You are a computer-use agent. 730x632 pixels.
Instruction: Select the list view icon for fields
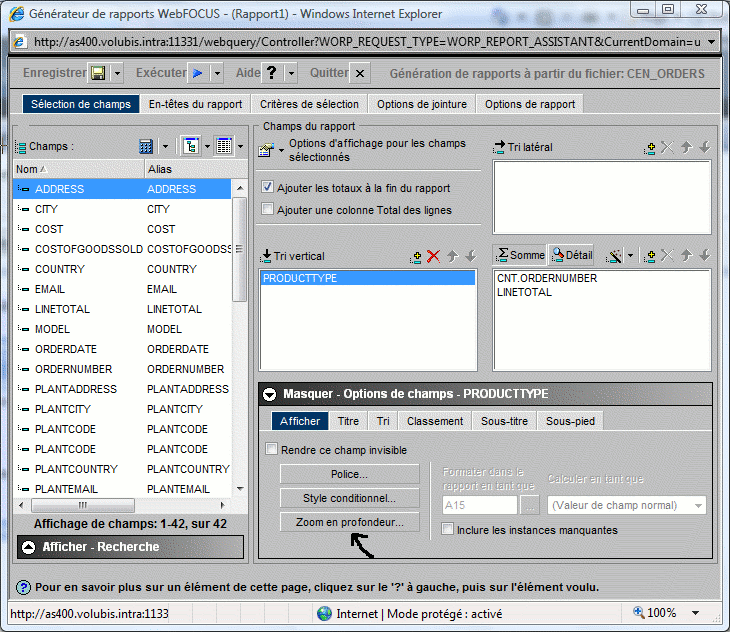(x=224, y=146)
